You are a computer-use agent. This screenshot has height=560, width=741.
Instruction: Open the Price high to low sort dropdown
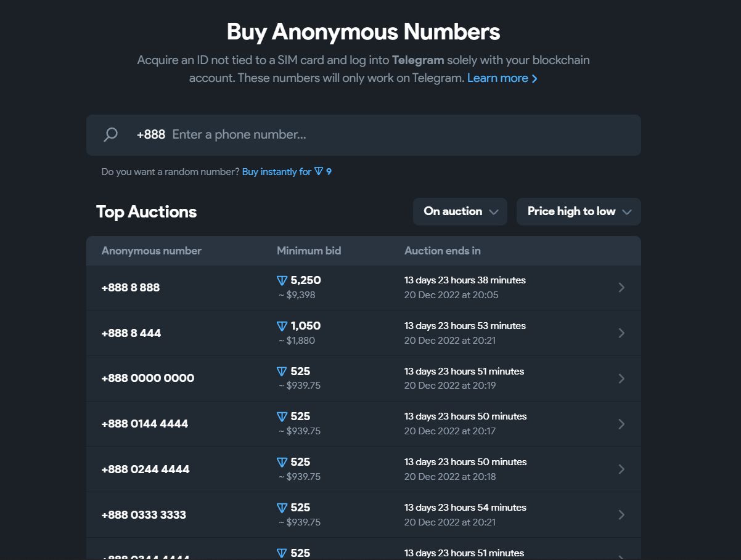point(579,211)
